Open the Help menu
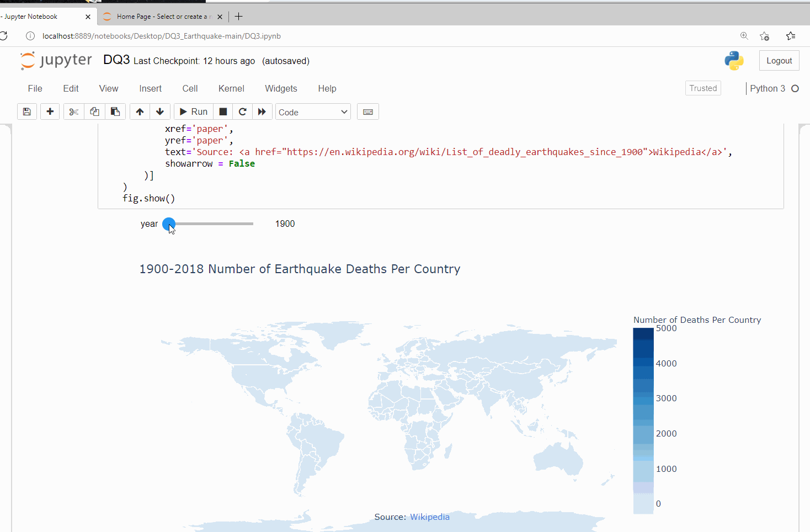Screen dimensions: 810x532 [x=327, y=88]
